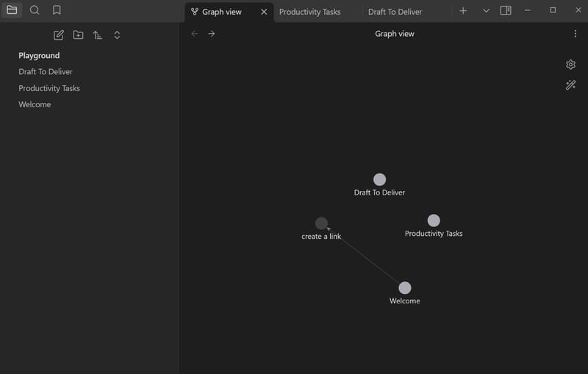Close the Graph view tab

tap(264, 12)
